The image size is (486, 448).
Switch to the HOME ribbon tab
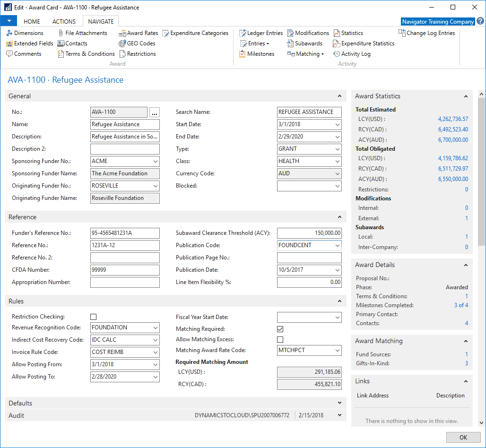(x=32, y=21)
